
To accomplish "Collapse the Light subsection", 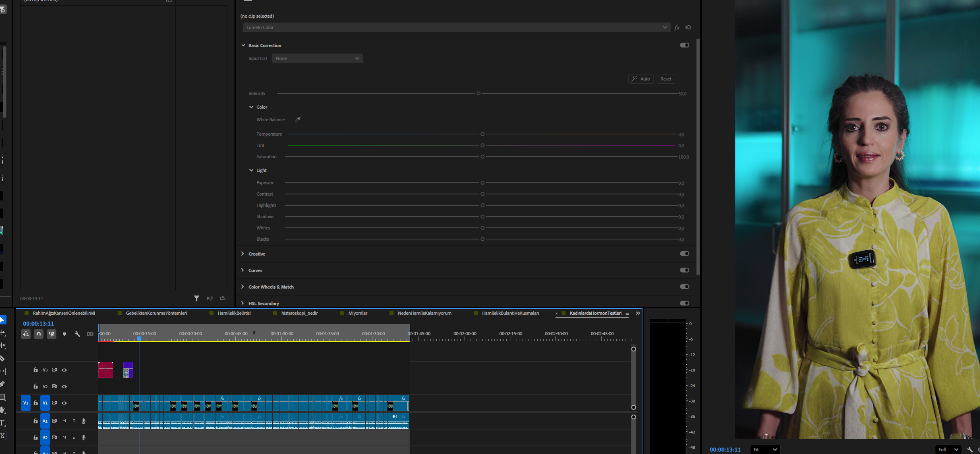I will [251, 170].
